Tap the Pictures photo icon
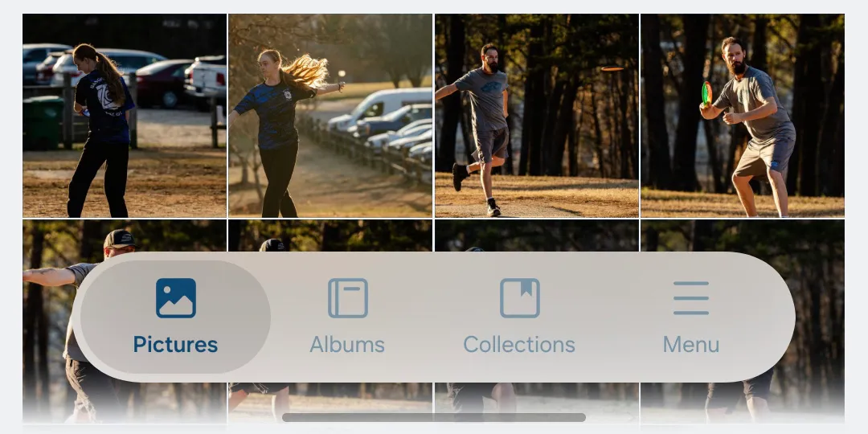 point(175,298)
